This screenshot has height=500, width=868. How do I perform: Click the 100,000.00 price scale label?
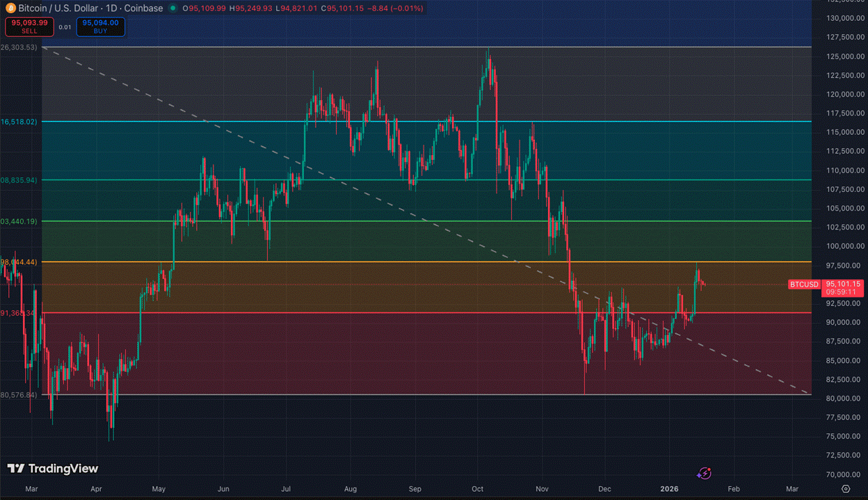coord(844,246)
